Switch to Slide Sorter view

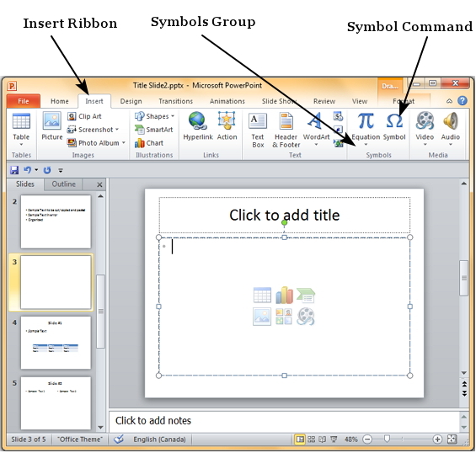[x=311, y=439]
